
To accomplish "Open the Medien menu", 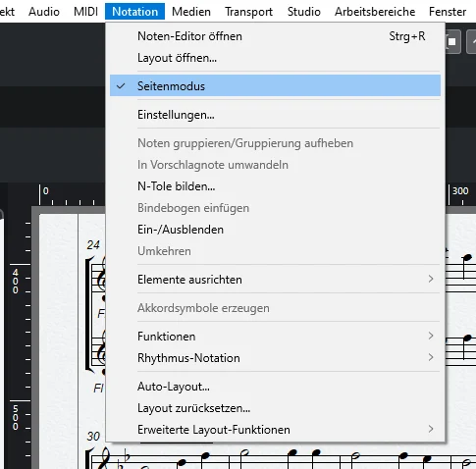I will pyautogui.click(x=191, y=12).
